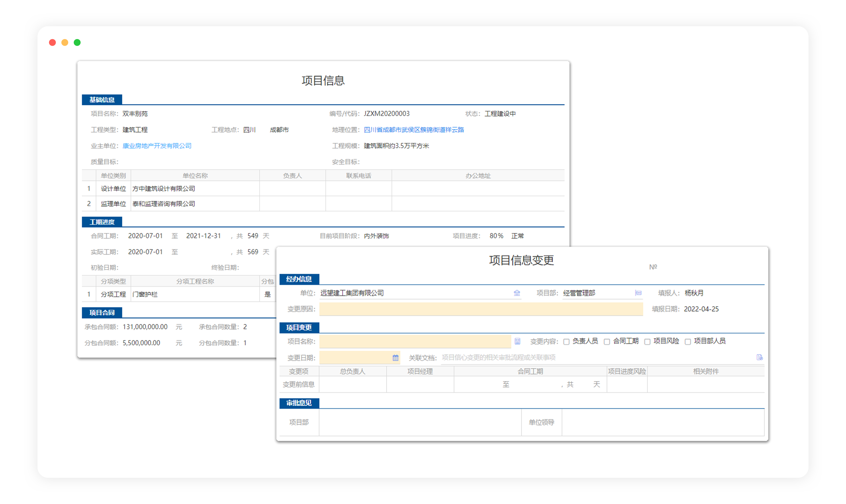846x504 pixels.
Task: Click the project name 双丰别苑
Action: (135, 113)
